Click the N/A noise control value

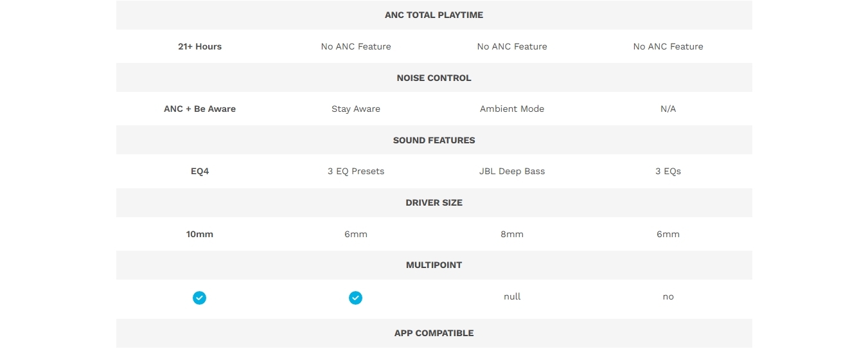(x=668, y=109)
